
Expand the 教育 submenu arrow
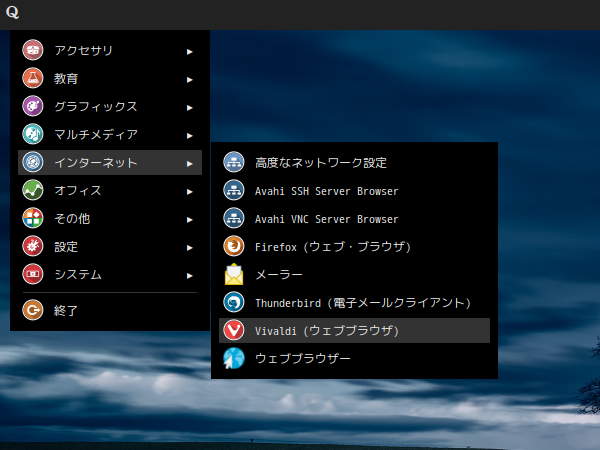click(189, 80)
